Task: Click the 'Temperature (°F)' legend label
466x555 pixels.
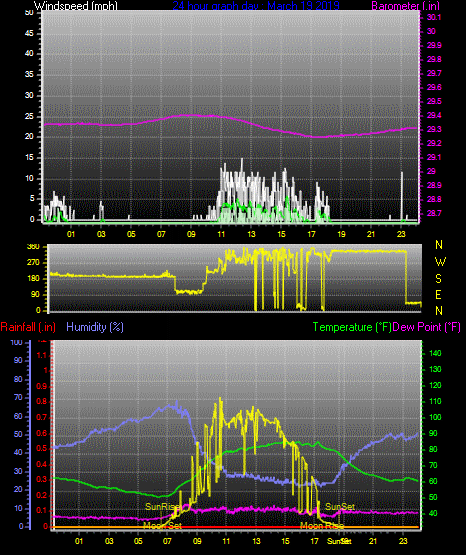Action: pos(352,327)
